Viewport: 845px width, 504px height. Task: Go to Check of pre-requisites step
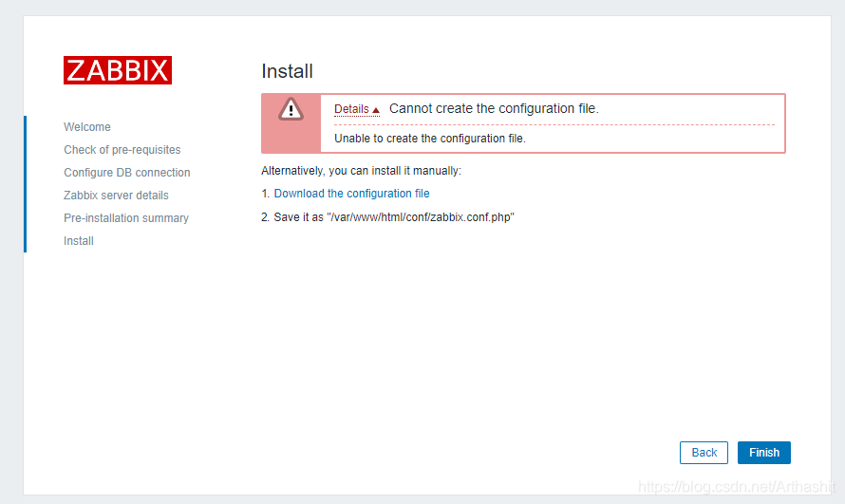click(122, 150)
